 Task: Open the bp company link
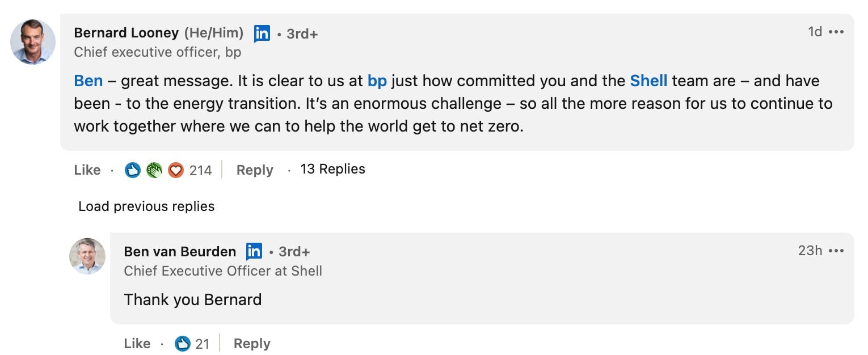pyautogui.click(x=377, y=81)
